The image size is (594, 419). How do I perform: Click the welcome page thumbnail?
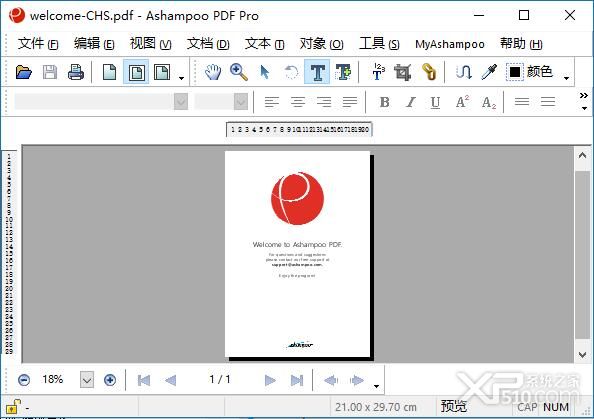(x=297, y=254)
